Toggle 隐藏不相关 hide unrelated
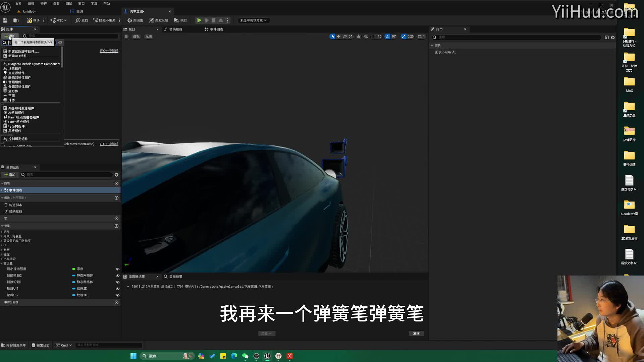The width and height of the screenshot is (644, 362). (x=104, y=20)
